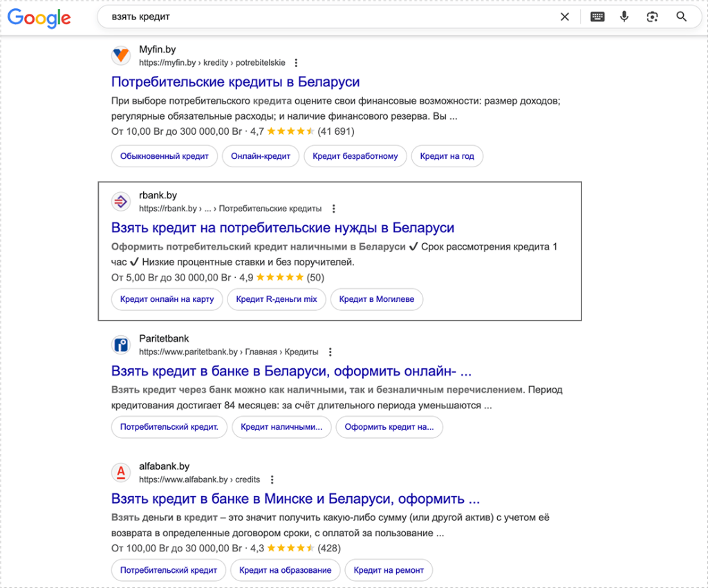Open 'Взять кредит на потребительские нужды' link
Screen dimensions: 708x588
282,227
